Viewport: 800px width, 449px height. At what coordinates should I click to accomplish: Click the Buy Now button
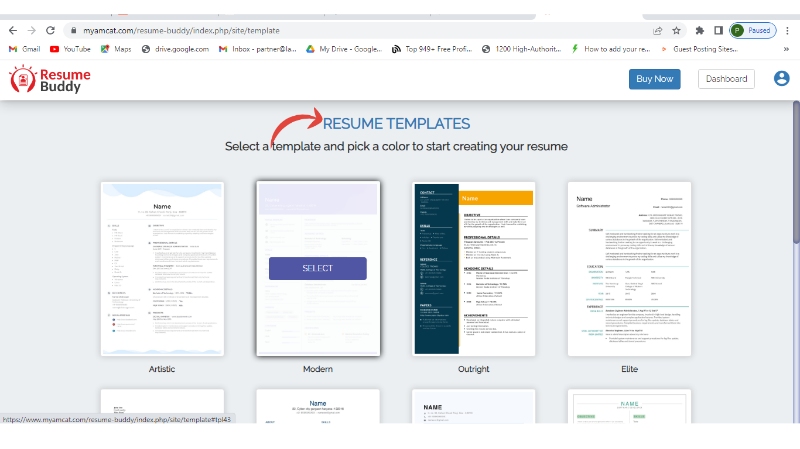click(x=654, y=79)
